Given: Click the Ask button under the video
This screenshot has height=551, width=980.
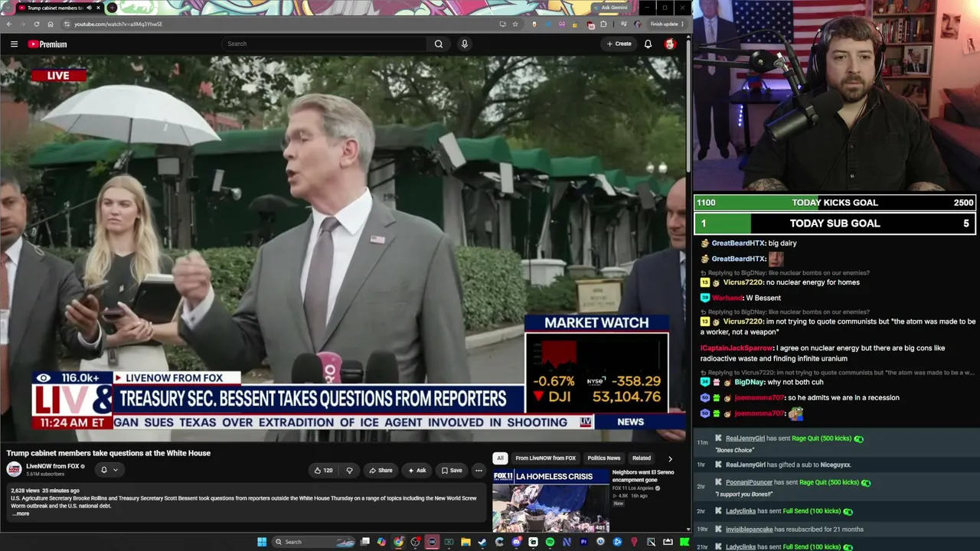Looking at the screenshot, I should point(417,470).
